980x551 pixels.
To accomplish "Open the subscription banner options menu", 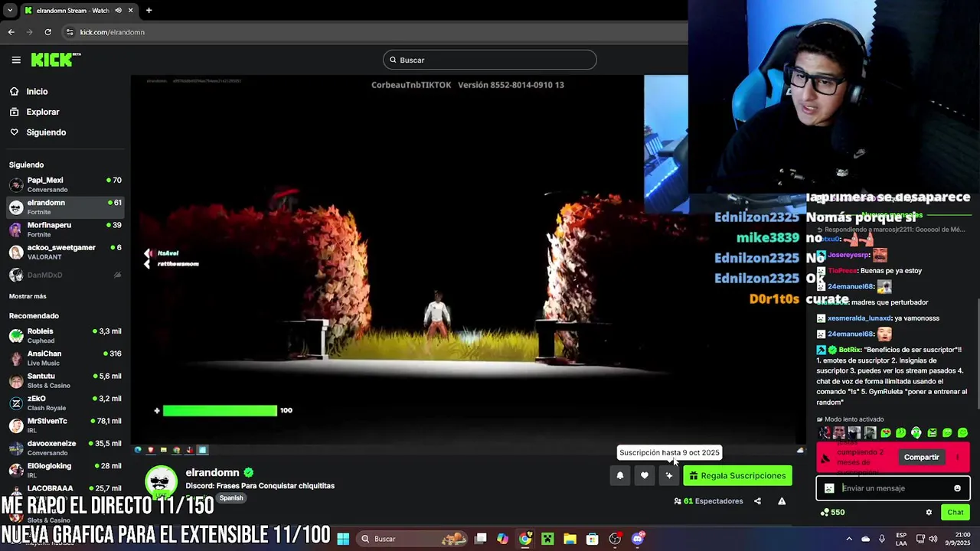I will click(957, 458).
